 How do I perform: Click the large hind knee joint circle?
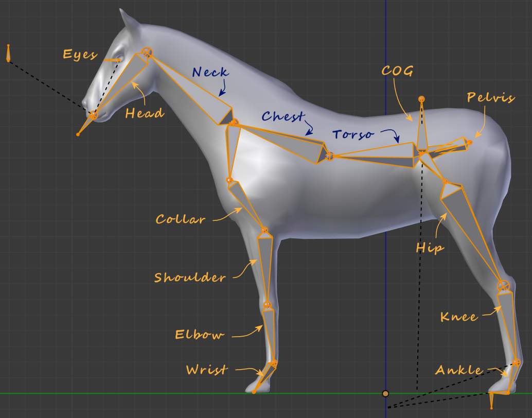pos(503,285)
